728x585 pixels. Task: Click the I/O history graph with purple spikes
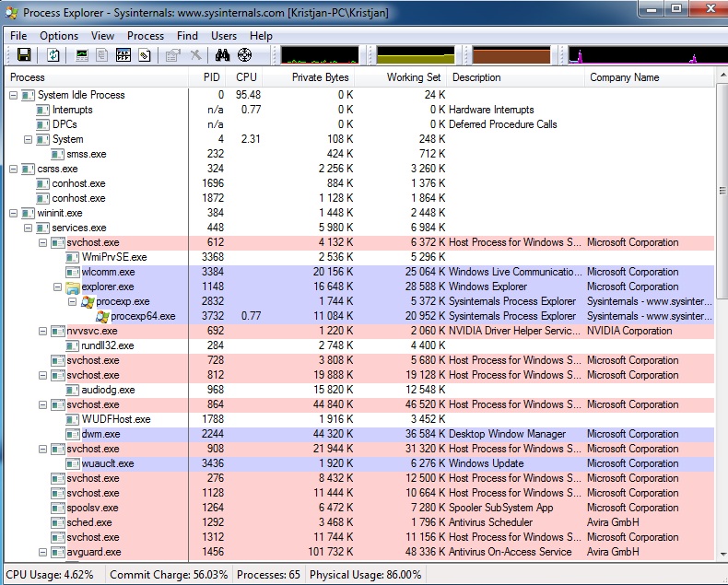click(648, 54)
